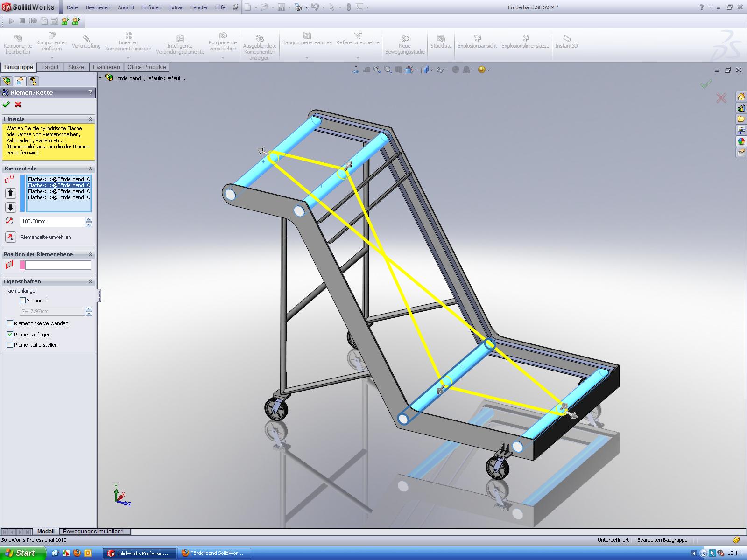Click the Stückliste tool

pos(441,42)
